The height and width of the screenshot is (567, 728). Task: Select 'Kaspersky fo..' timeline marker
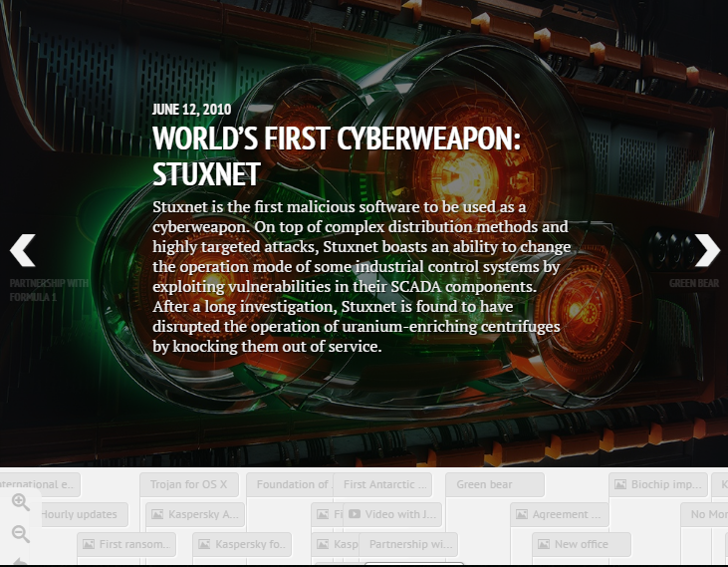[242, 544]
